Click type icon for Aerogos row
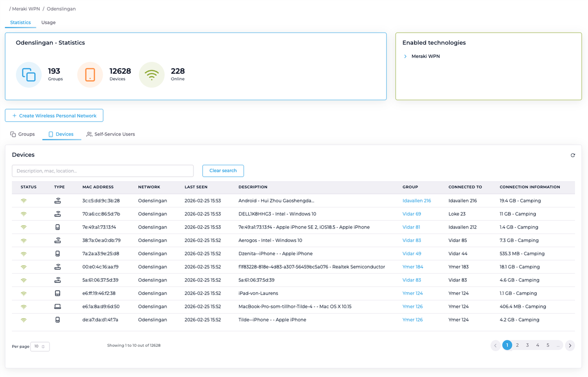 58,240
